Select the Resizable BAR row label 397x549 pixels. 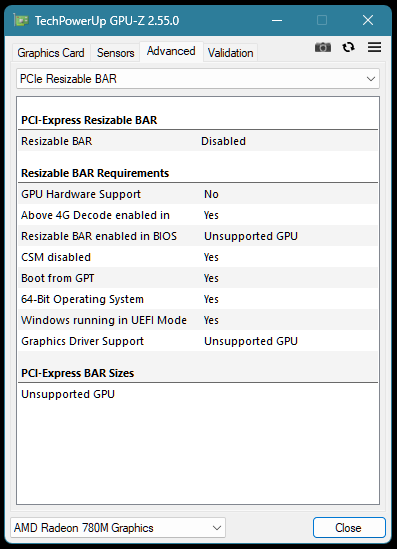(x=57, y=141)
